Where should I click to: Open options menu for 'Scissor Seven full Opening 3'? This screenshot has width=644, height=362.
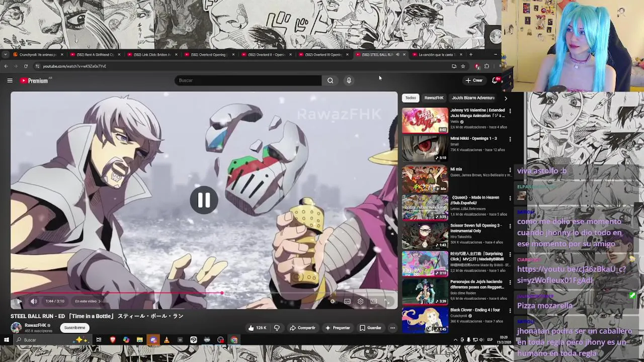(510, 226)
